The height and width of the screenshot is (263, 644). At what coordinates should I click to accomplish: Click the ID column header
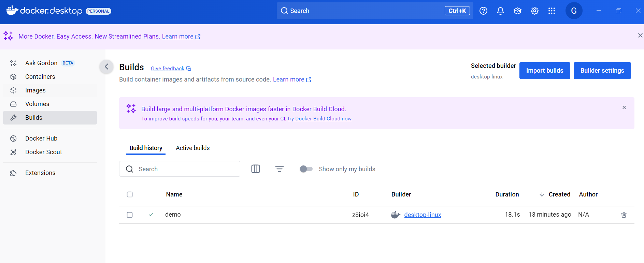(x=356, y=194)
